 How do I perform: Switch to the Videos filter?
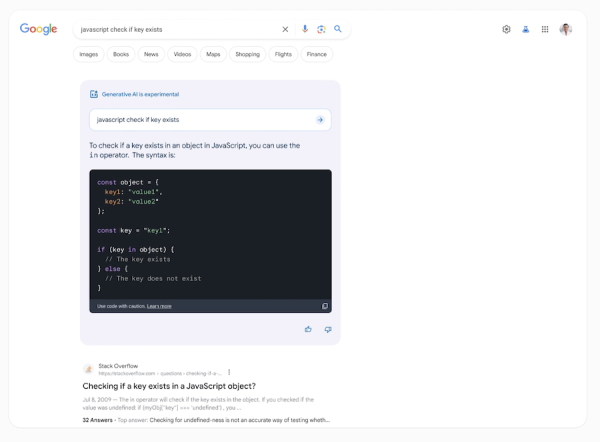[182, 54]
